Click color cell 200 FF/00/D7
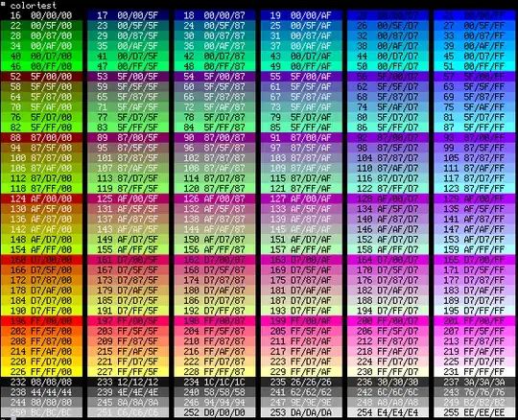 [388, 321]
